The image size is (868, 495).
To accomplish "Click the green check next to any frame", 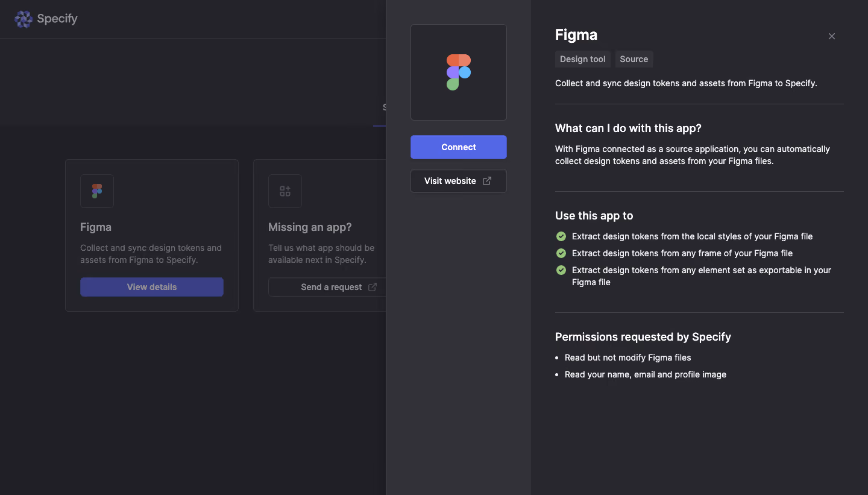I will coord(561,253).
